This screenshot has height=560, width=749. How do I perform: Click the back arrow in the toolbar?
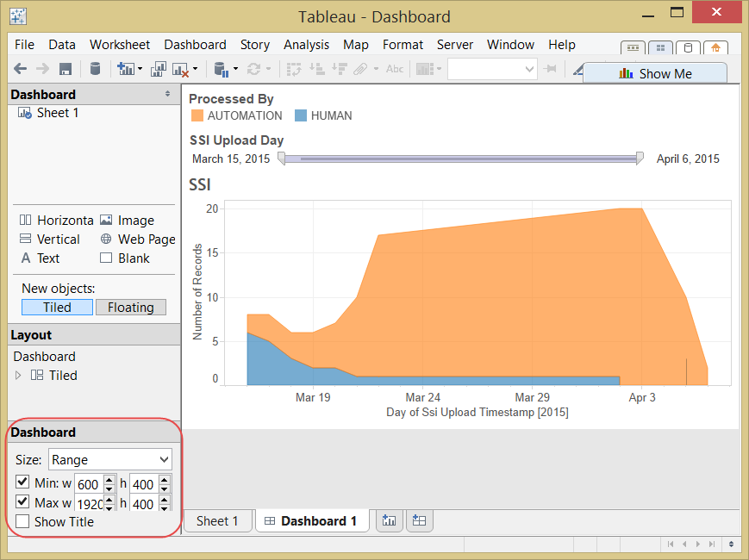[20, 69]
